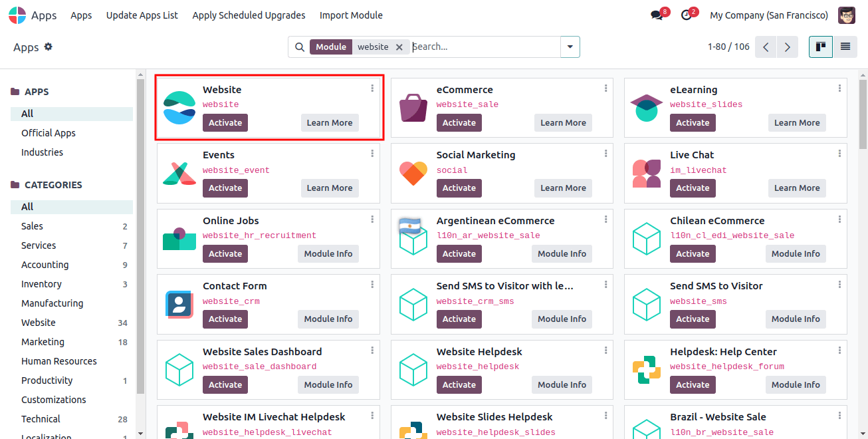Activate the Website module
868x439 pixels.
coord(225,122)
